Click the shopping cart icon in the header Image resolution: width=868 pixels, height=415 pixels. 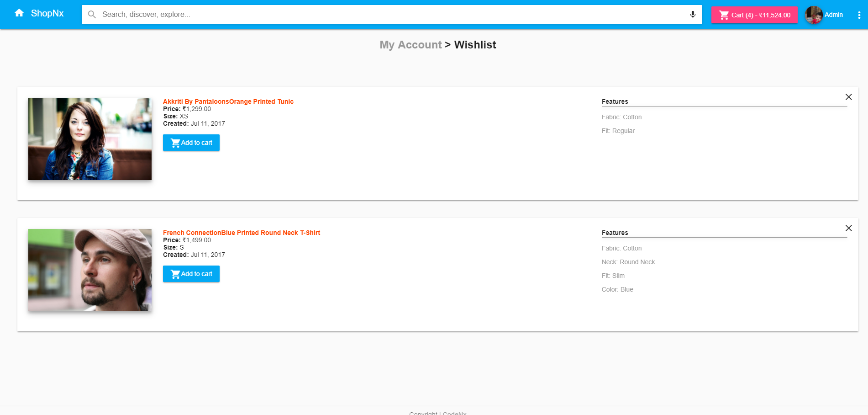point(724,15)
